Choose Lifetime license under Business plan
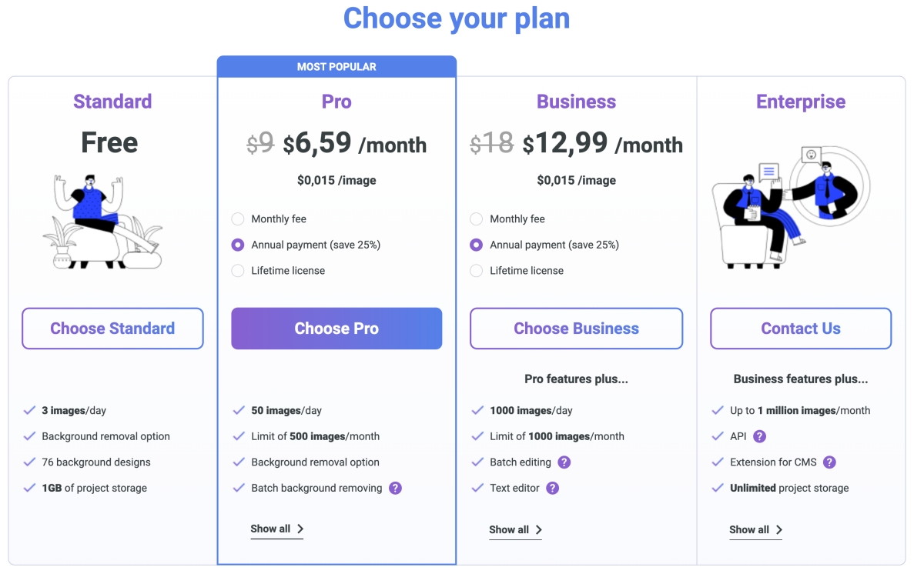This screenshot has width=924, height=584. pos(477,271)
